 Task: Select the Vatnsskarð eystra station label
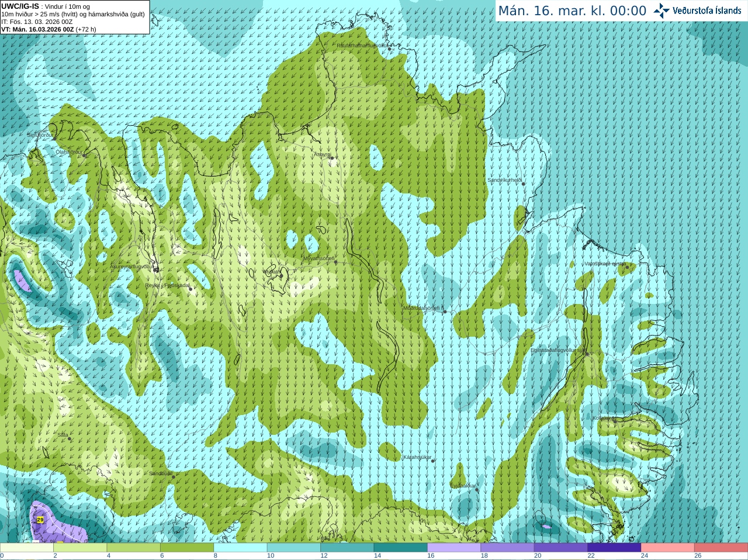605,264
